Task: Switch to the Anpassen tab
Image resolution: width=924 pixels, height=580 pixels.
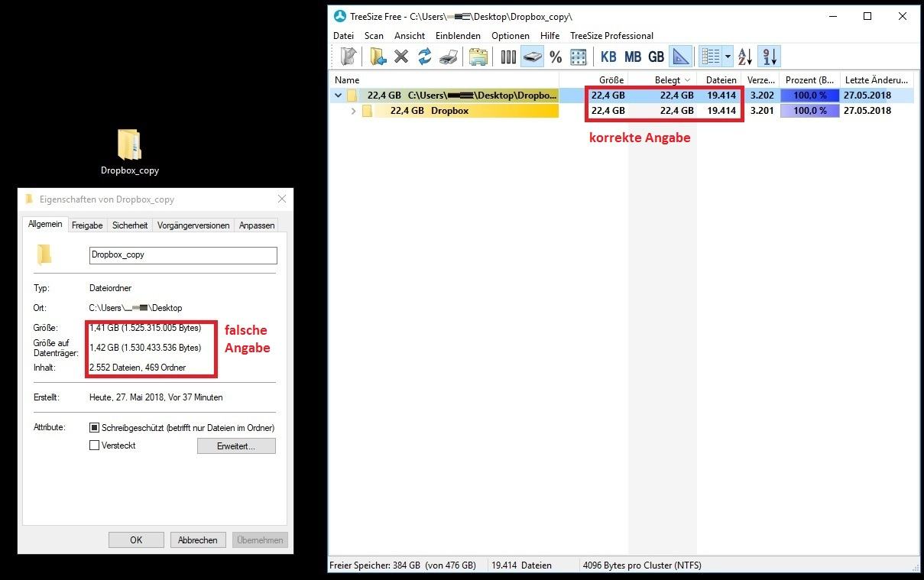Action: point(257,225)
